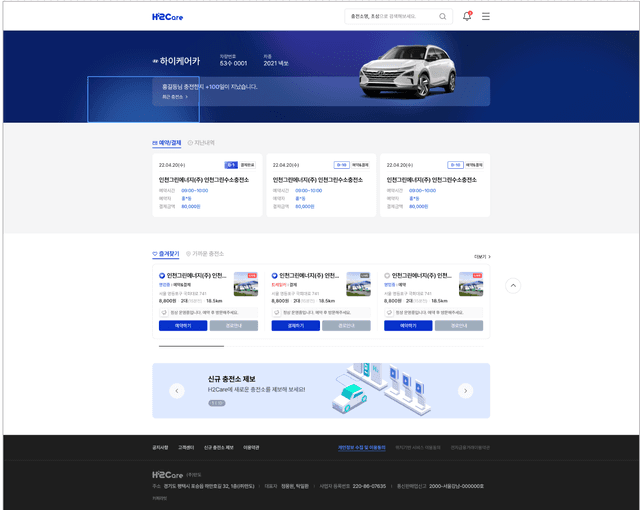Select the 가까운 충전소 tab

coord(206,254)
